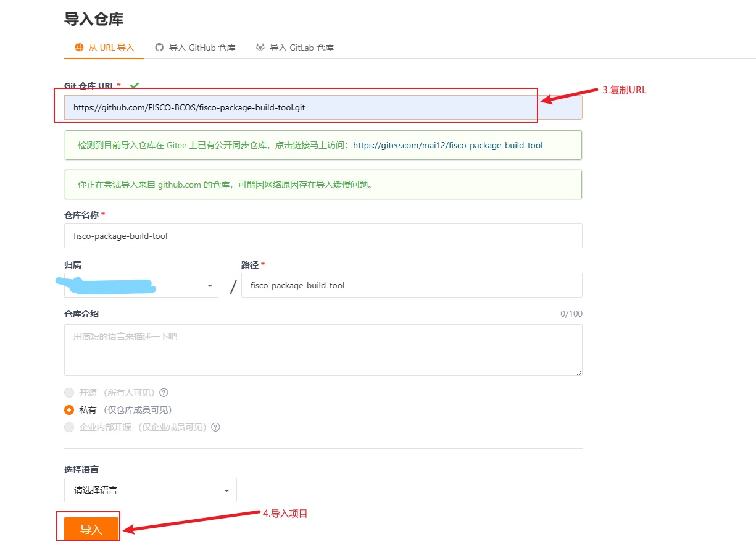Select the 企业内部开源 radio button

[x=69, y=427]
